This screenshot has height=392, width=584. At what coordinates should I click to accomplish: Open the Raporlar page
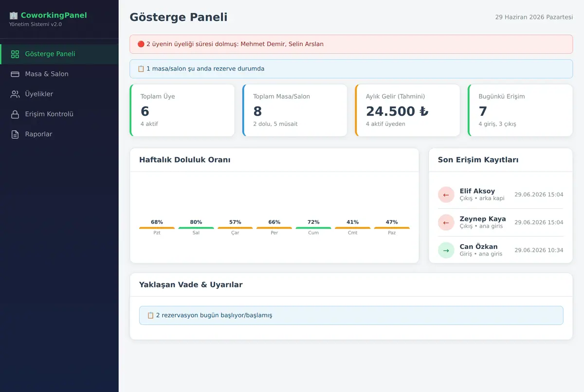(59, 134)
